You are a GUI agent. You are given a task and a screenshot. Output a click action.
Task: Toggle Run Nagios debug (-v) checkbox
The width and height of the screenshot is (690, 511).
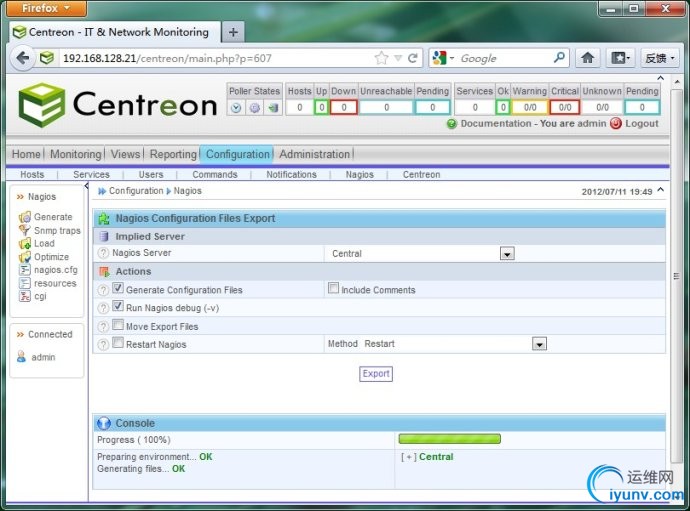tap(118, 306)
